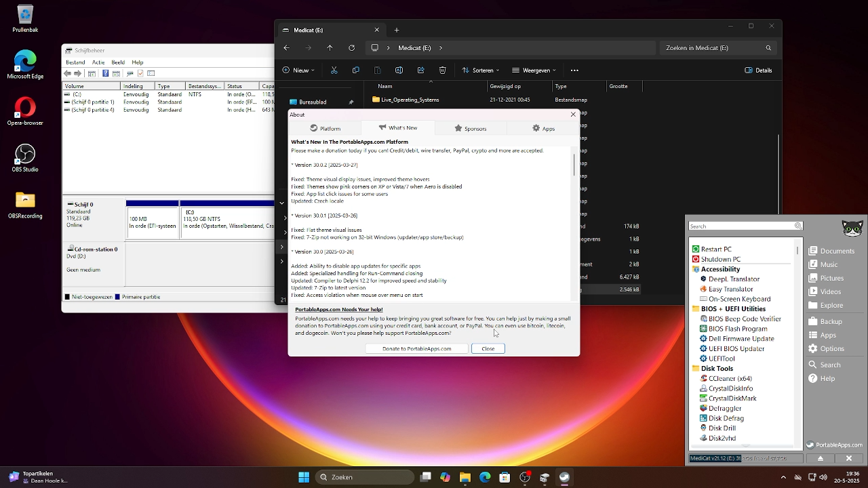The height and width of the screenshot is (488, 868).
Task: Open Apps in PortableApps side menu
Action: (823, 335)
